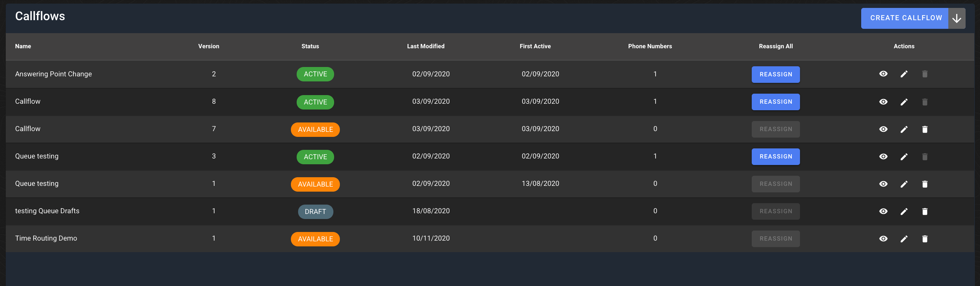Click ACTIVE badge on Callflow version 8
This screenshot has width=980, height=286.
click(x=315, y=102)
